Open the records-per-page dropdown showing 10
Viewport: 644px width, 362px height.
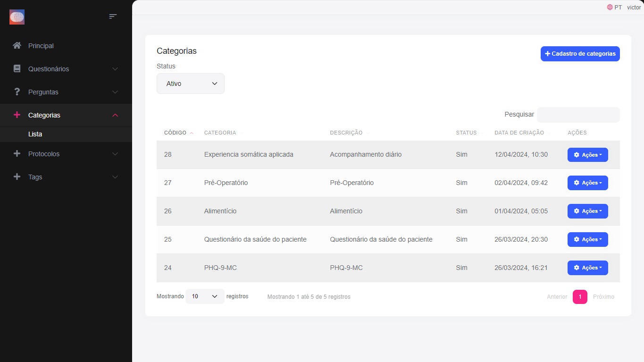204,296
